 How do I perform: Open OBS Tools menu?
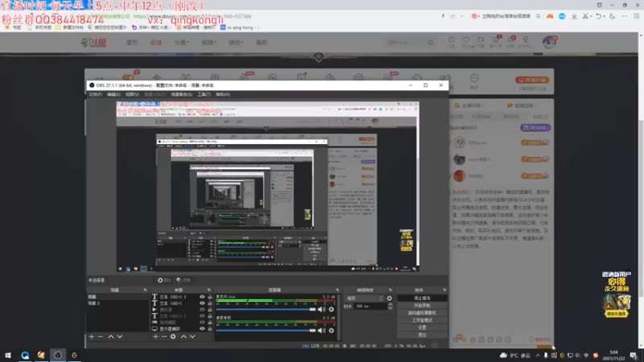tap(204, 94)
